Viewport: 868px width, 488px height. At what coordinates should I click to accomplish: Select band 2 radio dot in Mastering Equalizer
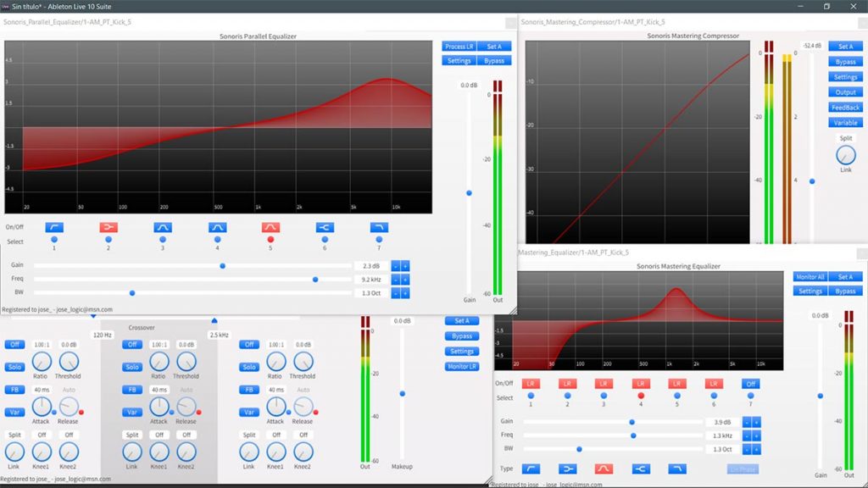[567, 396]
